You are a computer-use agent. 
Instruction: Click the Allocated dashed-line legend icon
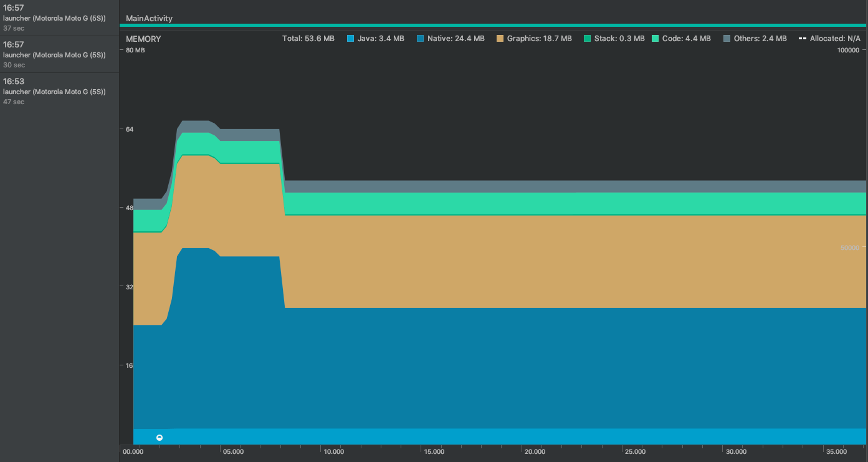801,38
